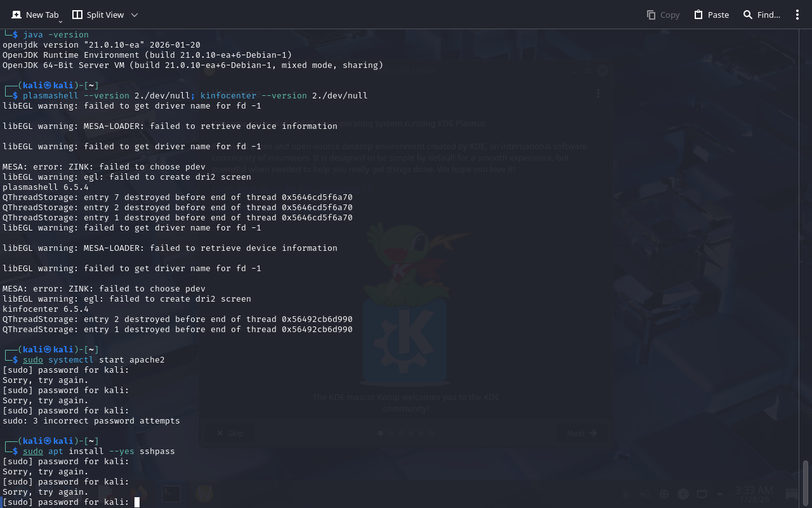The height and width of the screenshot is (508, 812).
Task: Expand the Split View dropdown chevron
Action: (x=134, y=15)
